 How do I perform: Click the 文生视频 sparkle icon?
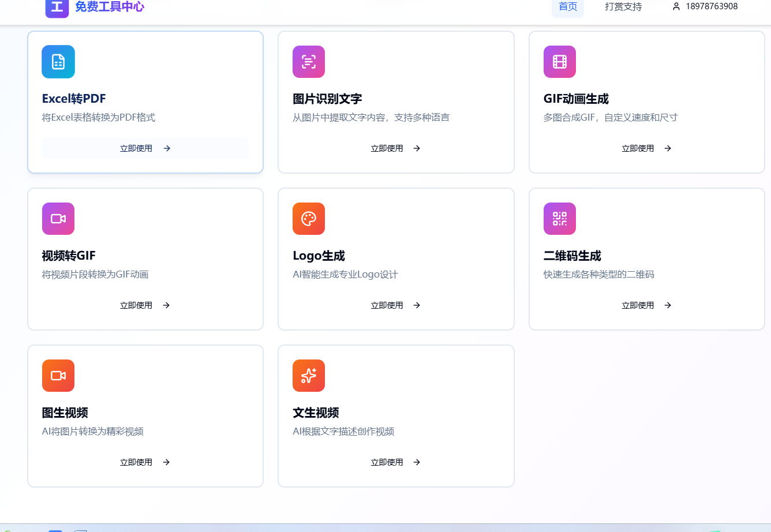[309, 376]
